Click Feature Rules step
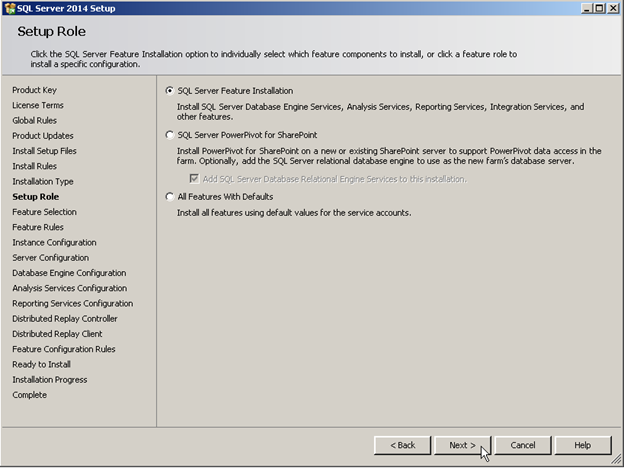Screen dimensions: 624x468 (x=38, y=227)
